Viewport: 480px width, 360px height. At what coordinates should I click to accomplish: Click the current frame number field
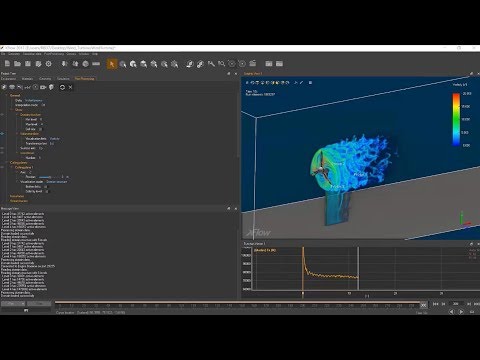point(456,304)
